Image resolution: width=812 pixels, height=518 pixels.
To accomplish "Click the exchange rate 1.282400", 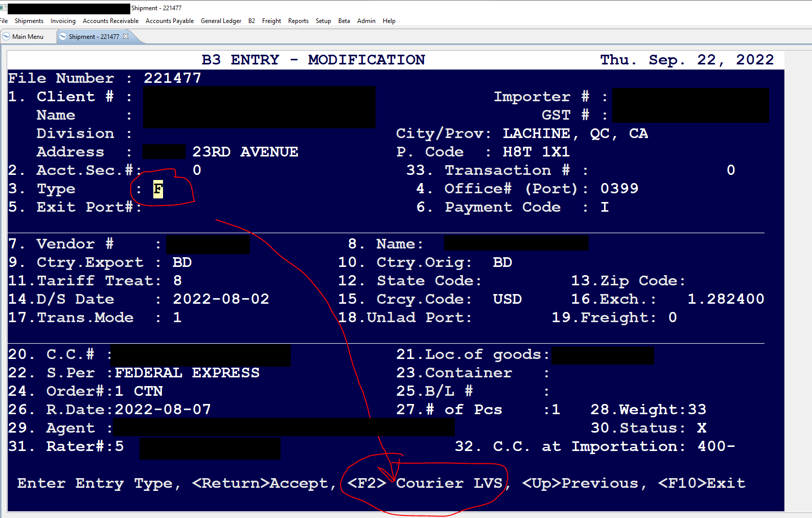I will (x=726, y=299).
